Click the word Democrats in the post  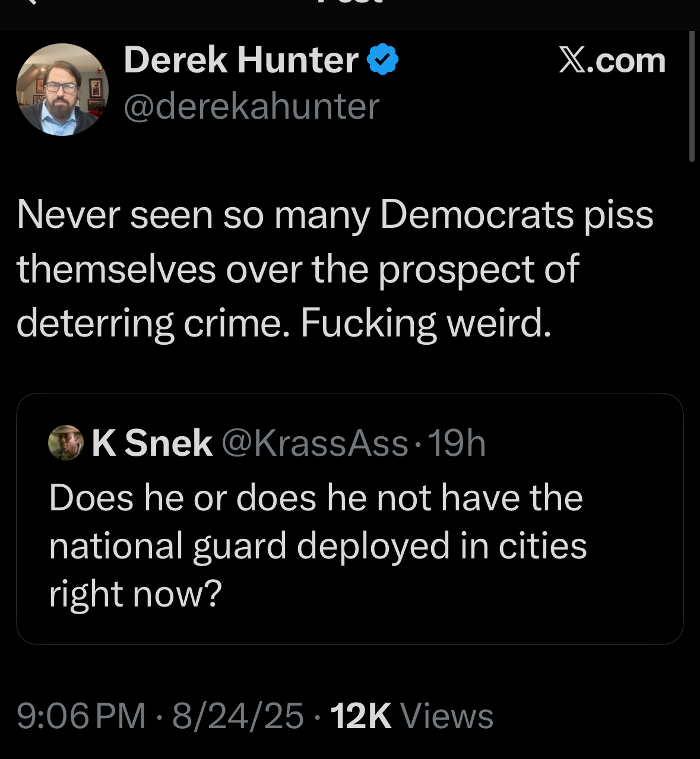(476, 214)
